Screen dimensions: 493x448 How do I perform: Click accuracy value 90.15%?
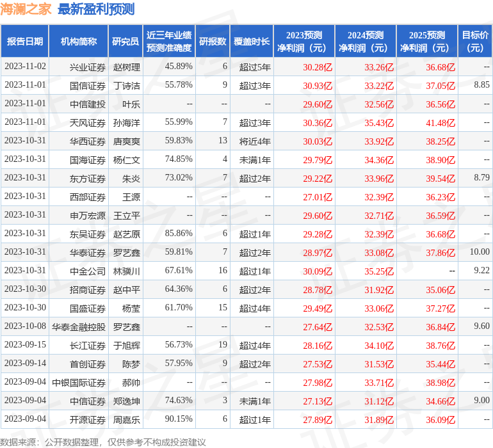pyautogui.click(x=179, y=419)
